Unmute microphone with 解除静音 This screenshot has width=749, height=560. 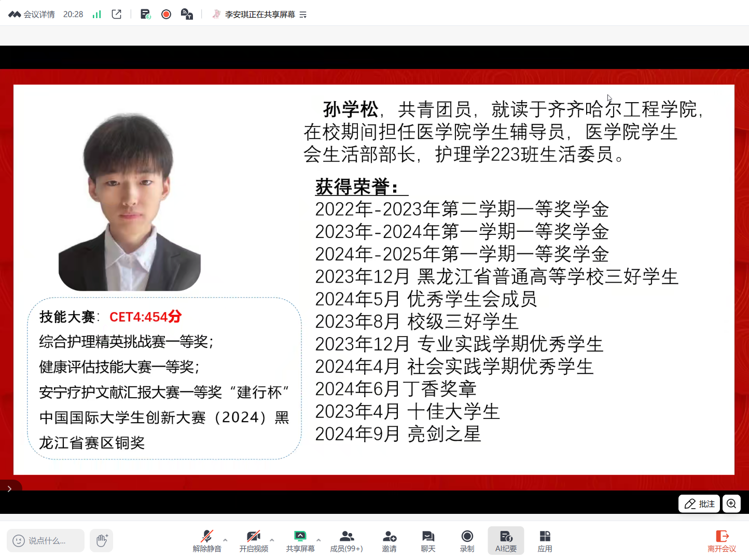207,541
